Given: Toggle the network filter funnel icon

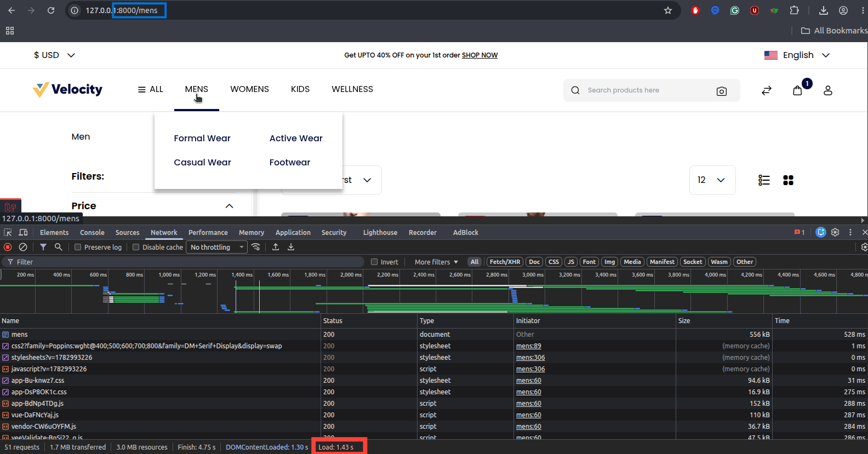Looking at the screenshot, I should pyautogui.click(x=43, y=247).
